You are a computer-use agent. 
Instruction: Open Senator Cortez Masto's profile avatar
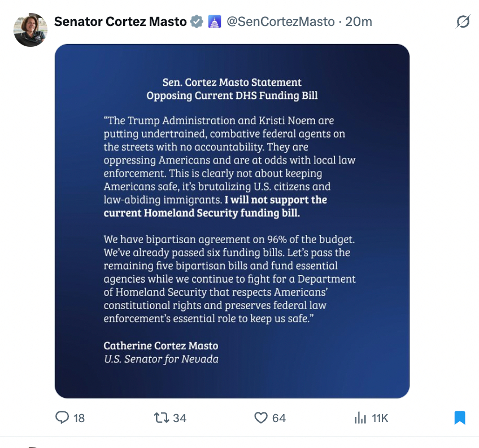[30, 30]
